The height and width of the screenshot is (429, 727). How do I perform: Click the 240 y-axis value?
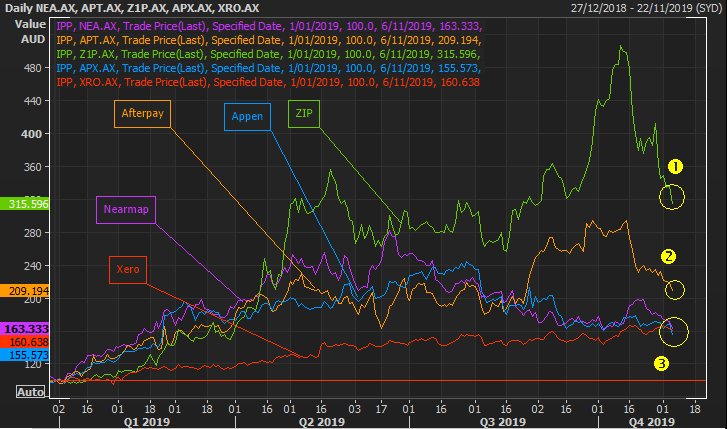click(x=32, y=266)
